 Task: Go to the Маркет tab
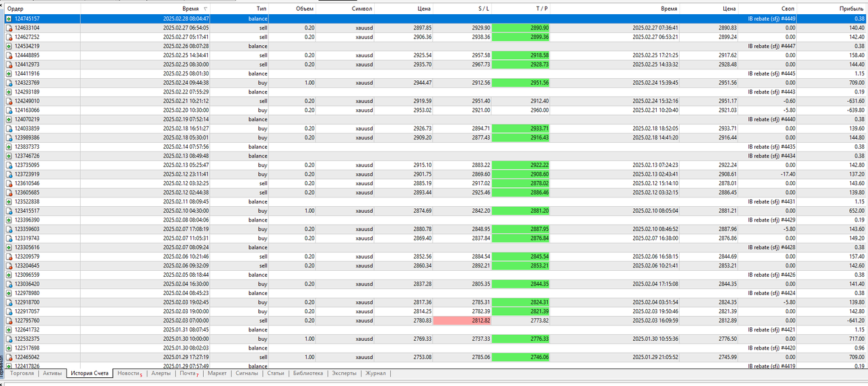tap(217, 373)
